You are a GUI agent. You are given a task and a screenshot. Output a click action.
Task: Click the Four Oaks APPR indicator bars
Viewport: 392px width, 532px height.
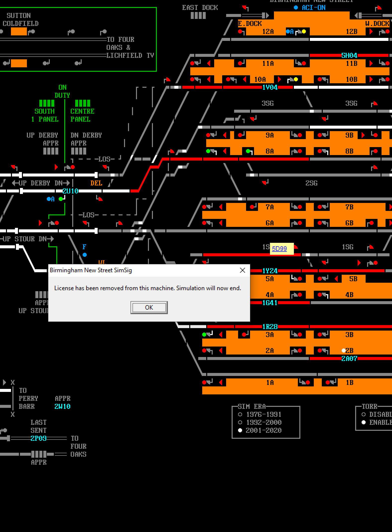pos(39,454)
